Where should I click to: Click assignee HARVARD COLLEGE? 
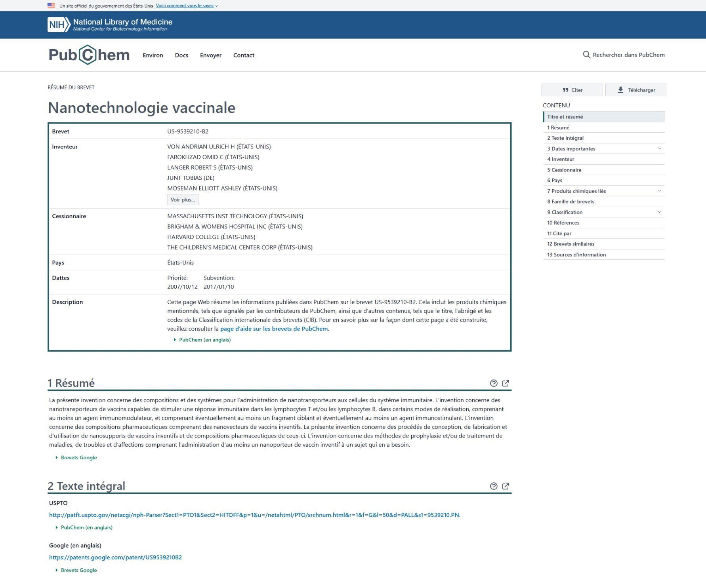coord(211,237)
